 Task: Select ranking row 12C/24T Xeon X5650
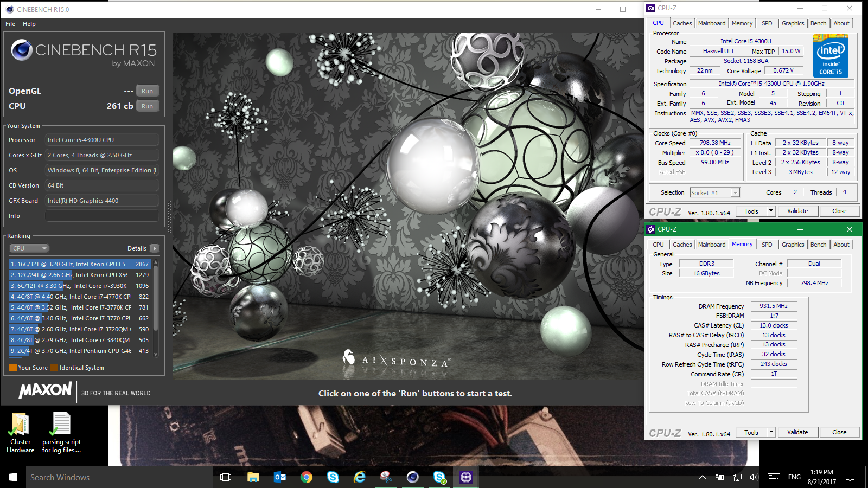[80, 275]
